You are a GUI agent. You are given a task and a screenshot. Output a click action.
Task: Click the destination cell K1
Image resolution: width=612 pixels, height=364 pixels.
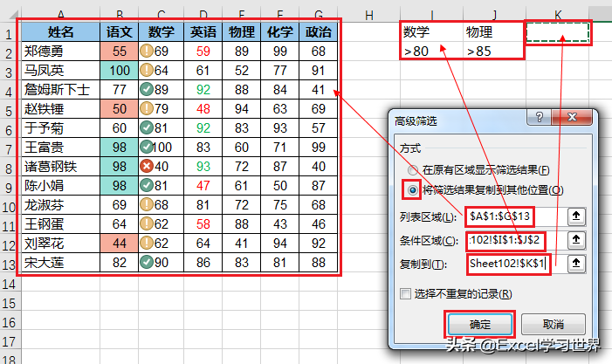click(557, 32)
